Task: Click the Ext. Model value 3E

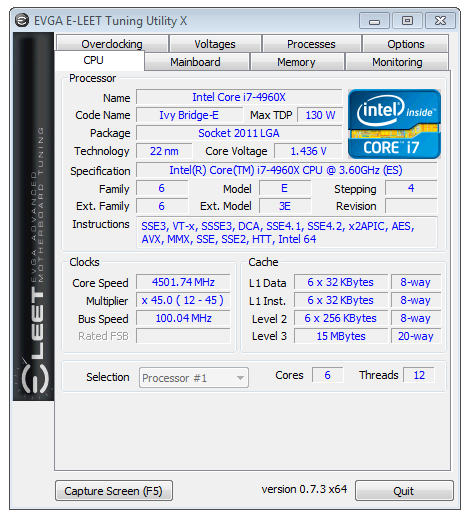Action: tap(285, 206)
